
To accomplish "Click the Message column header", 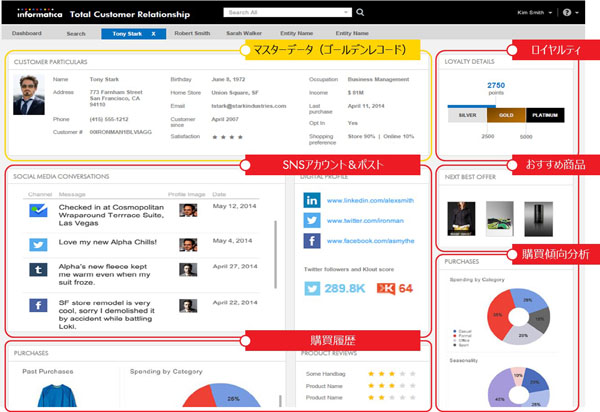I will [x=72, y=194].
